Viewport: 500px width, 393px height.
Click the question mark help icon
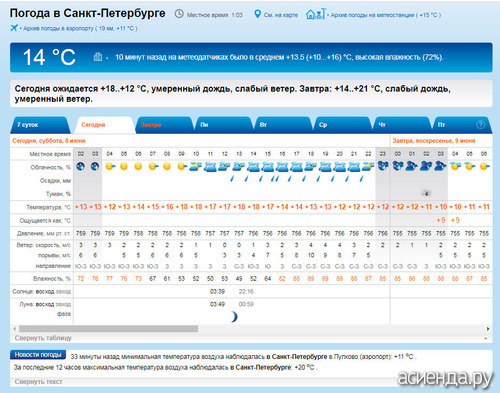point(480,125)
